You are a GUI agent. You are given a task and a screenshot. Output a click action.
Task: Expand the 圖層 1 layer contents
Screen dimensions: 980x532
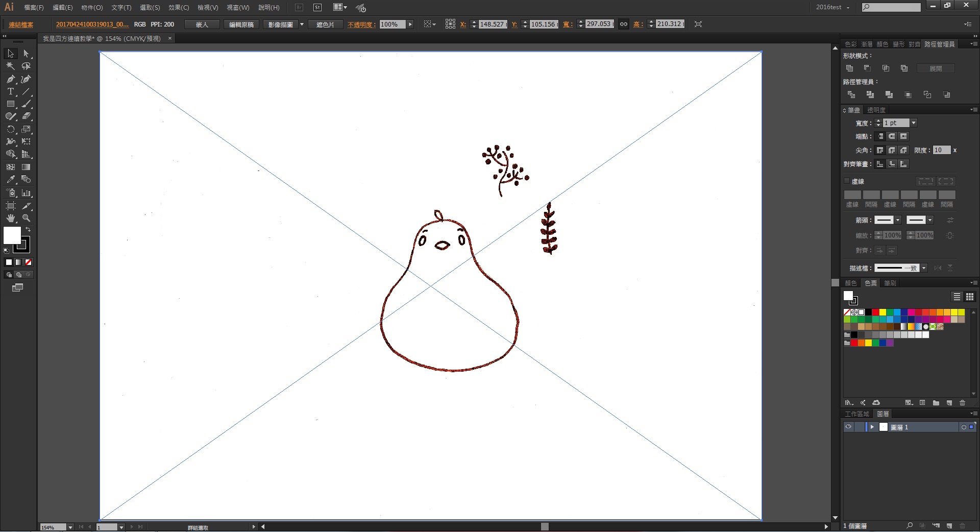872,427
